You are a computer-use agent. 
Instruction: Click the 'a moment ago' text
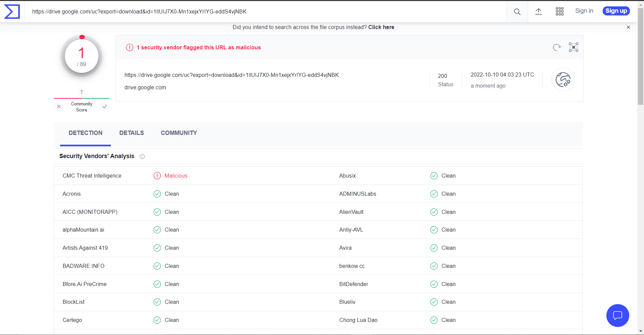[x=488, y=86]
